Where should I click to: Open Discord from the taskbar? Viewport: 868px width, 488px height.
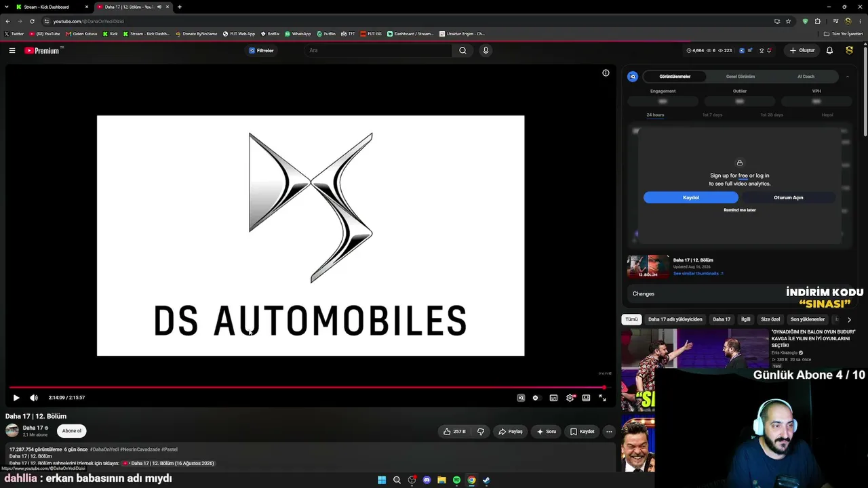pyautogui.click(x=427, y=480)
